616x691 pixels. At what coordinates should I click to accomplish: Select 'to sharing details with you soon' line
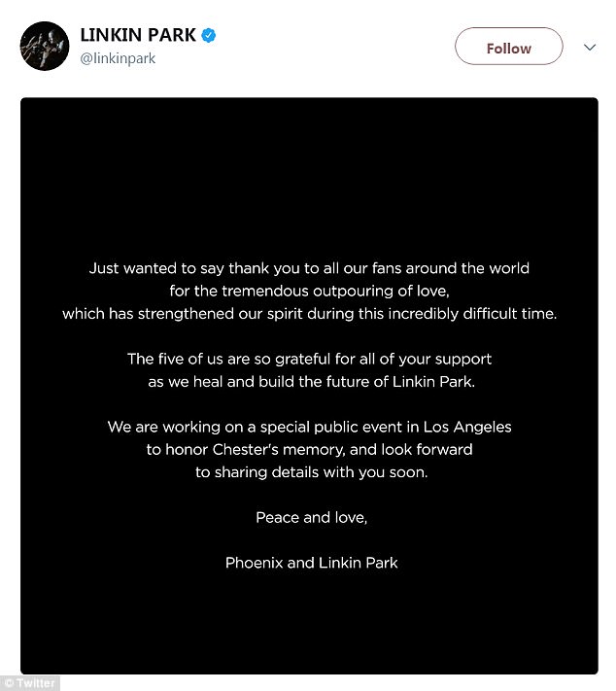(x=312, y=472)
